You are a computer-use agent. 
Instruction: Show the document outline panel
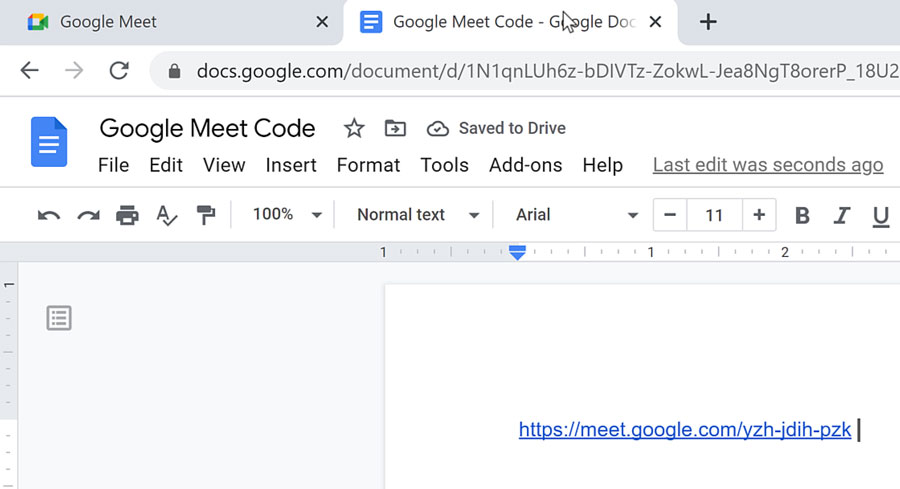59,318
